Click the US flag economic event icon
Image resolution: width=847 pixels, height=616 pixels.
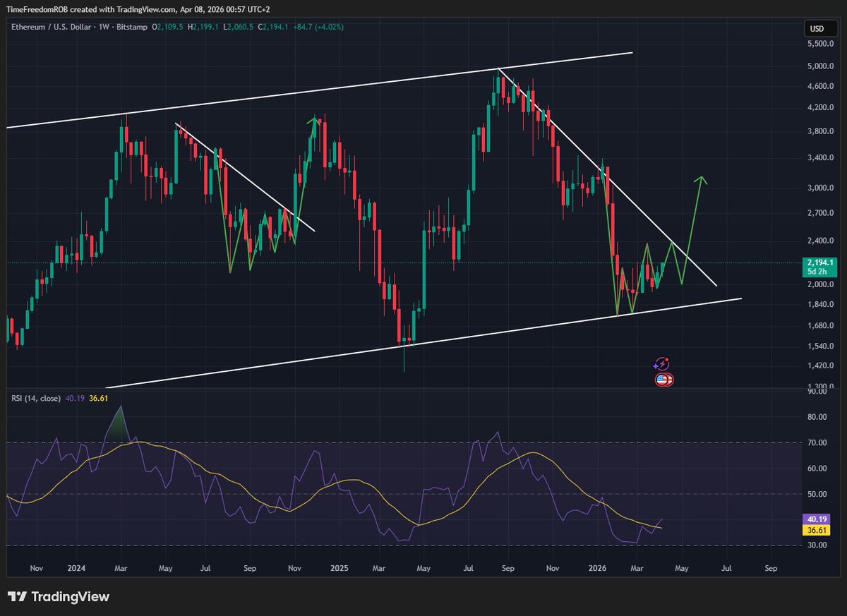(x=663, y=380)
